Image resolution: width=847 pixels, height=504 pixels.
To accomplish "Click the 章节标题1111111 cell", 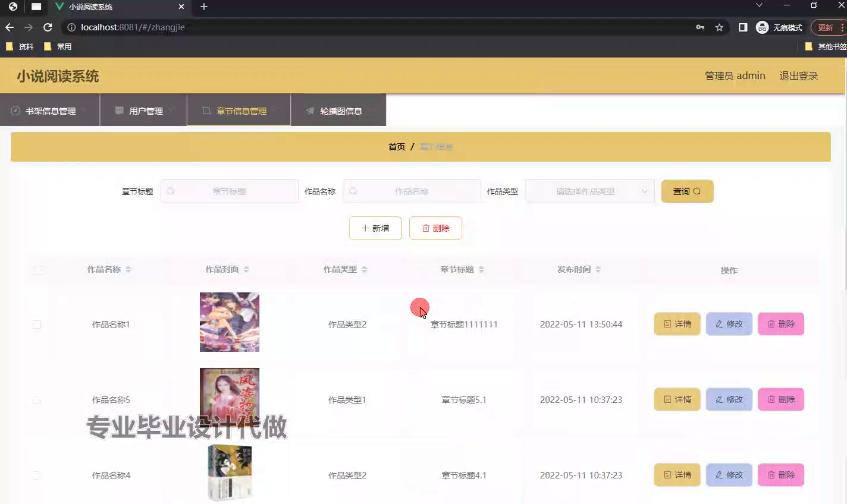I will tap(464, 325).
